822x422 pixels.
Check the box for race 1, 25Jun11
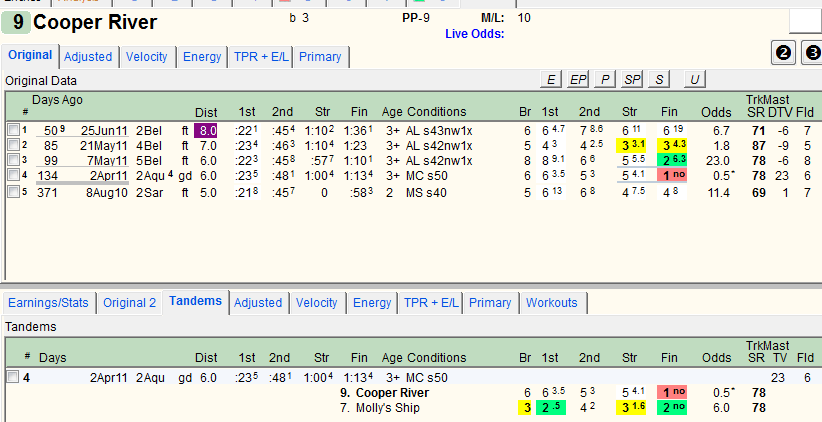coord(13,130)
